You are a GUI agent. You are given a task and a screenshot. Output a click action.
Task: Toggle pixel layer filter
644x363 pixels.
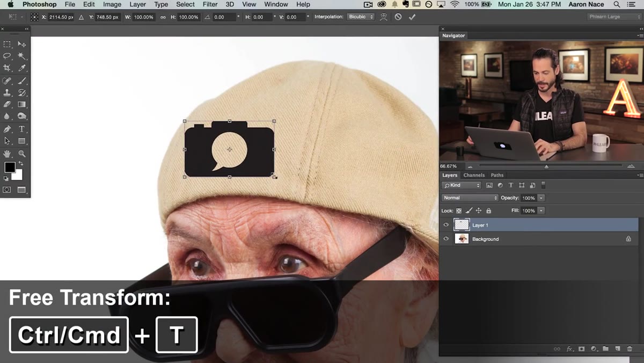[x=489, y=185]
